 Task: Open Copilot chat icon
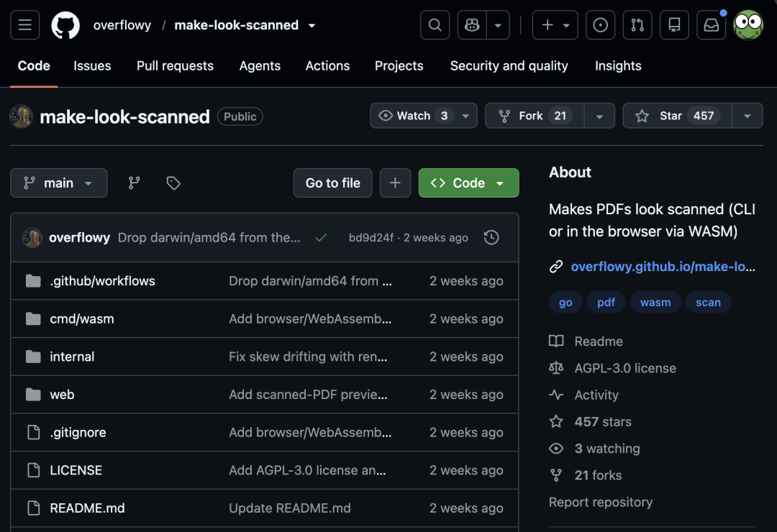tap(472, 24)
